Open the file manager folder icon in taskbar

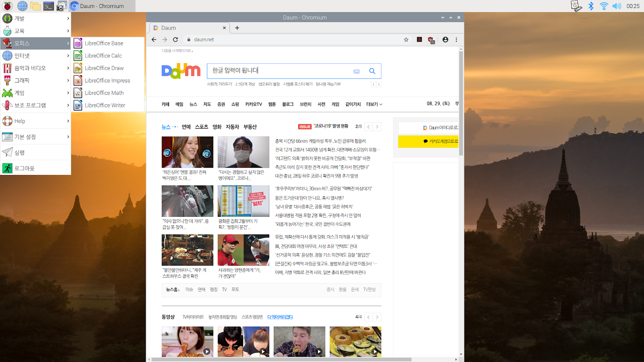point(35,6)
